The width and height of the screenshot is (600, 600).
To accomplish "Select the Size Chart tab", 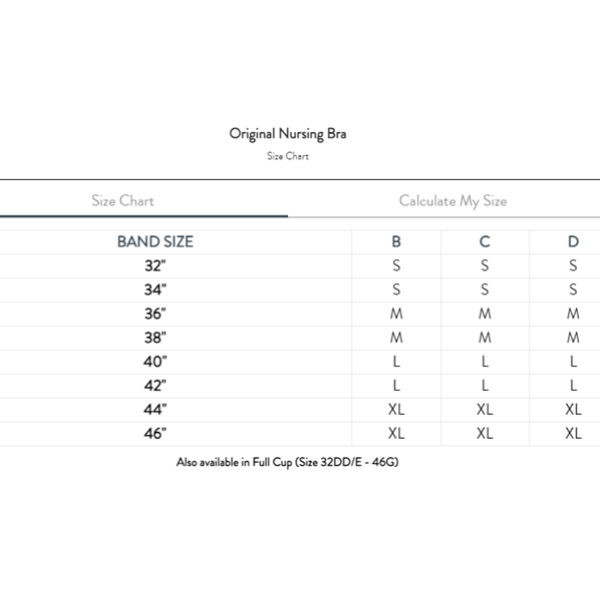I will 123,200.
